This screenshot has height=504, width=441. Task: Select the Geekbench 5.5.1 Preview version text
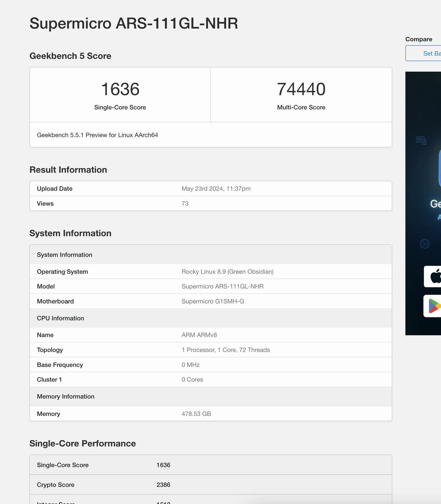click(97, 135)
